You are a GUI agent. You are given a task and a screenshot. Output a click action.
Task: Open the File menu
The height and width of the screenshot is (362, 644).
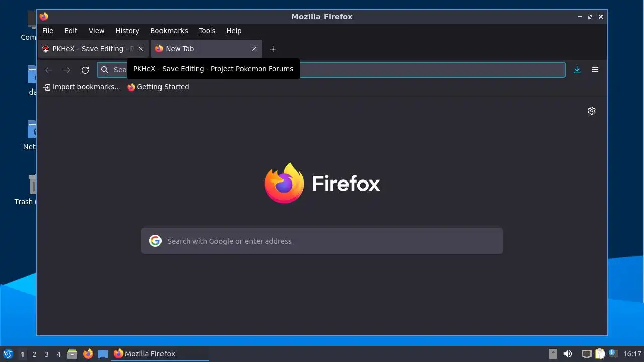[x=48, y=31]
